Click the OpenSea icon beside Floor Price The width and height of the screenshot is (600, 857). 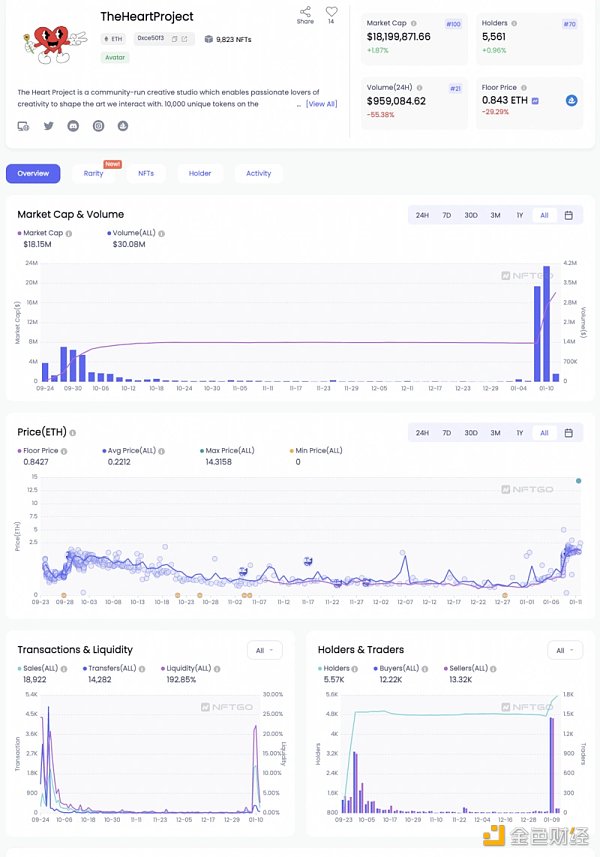click(572, 100)
